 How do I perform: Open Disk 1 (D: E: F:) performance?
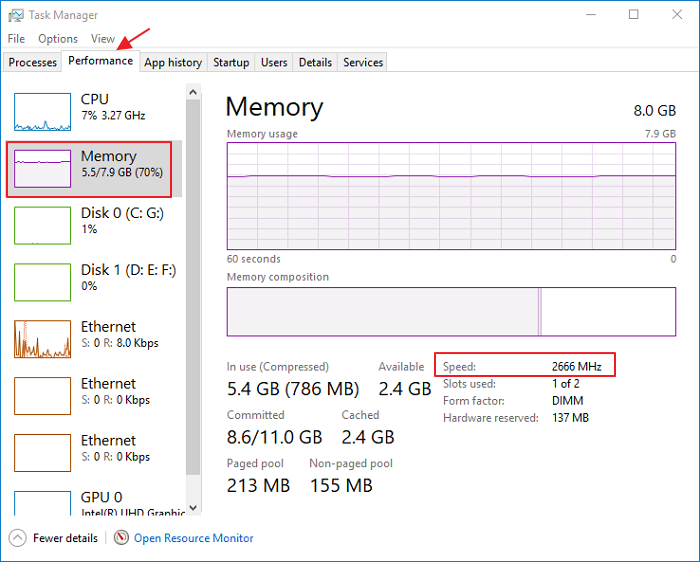point(94,282)
